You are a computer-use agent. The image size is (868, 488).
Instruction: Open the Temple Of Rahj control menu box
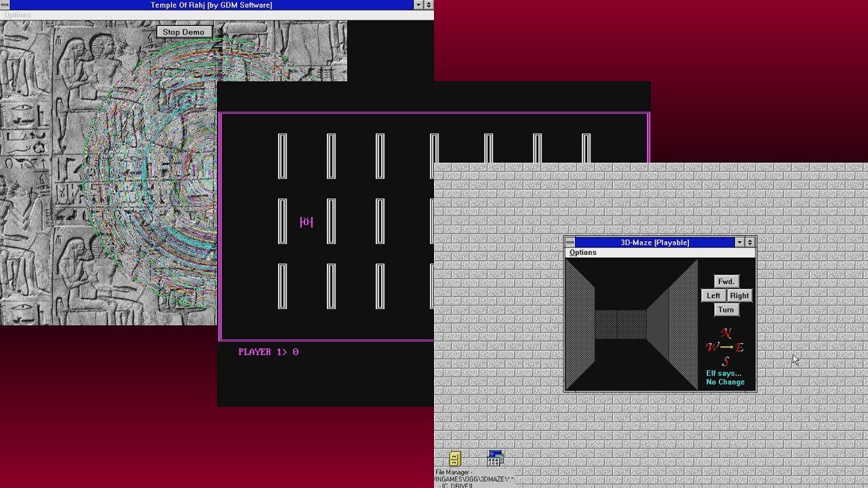5,5
